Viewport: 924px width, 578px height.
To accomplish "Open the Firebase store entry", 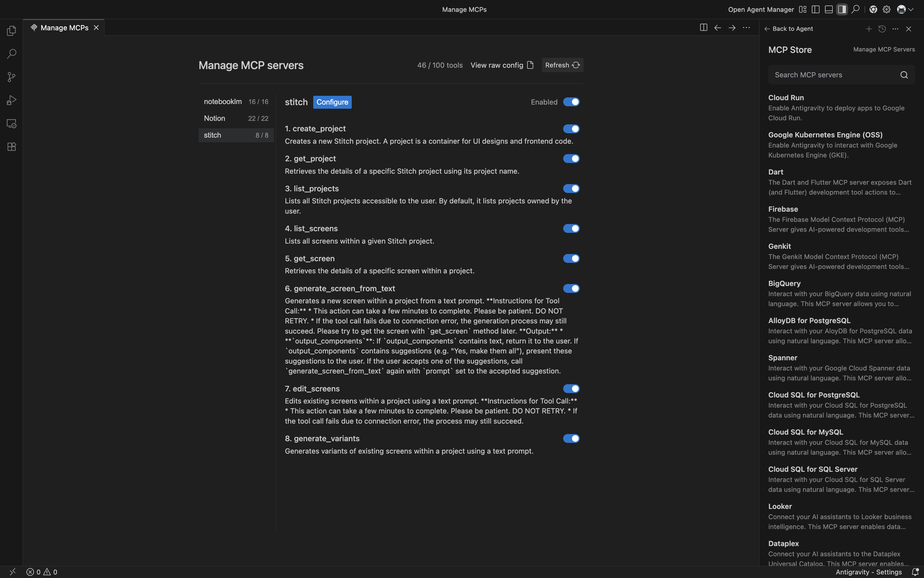I will (x=842, y=219).
